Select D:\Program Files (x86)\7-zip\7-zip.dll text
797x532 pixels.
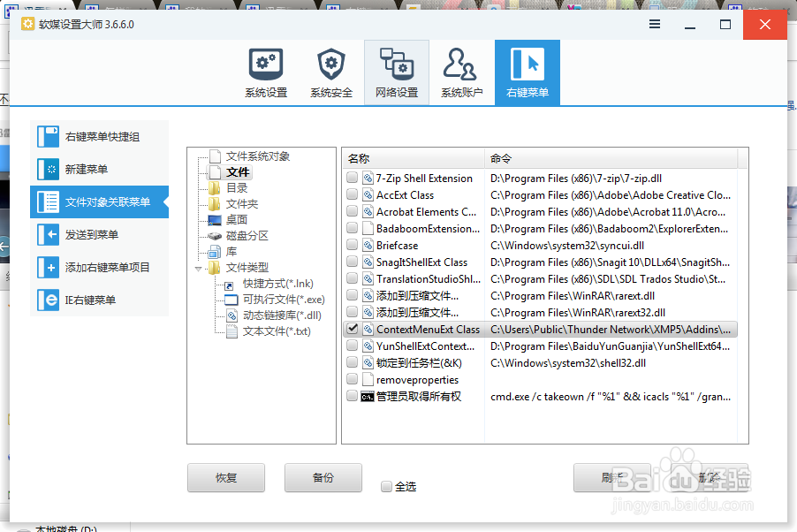pyautogui.click(x=576, y=179)
